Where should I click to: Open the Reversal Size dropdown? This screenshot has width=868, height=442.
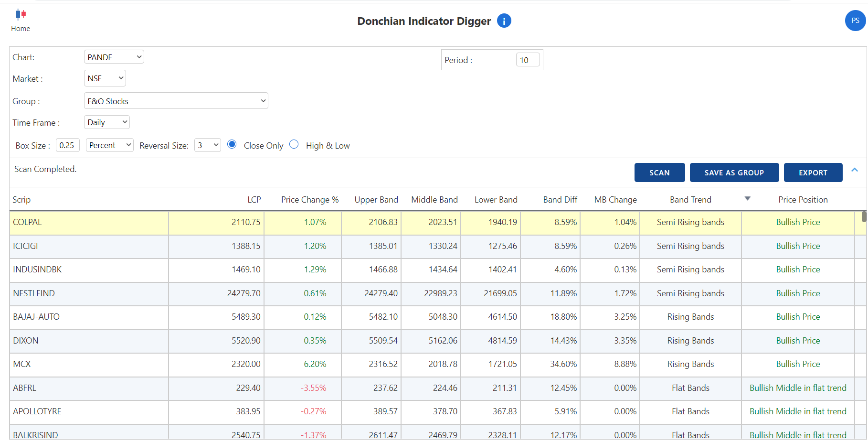click(x=208, y=145)
